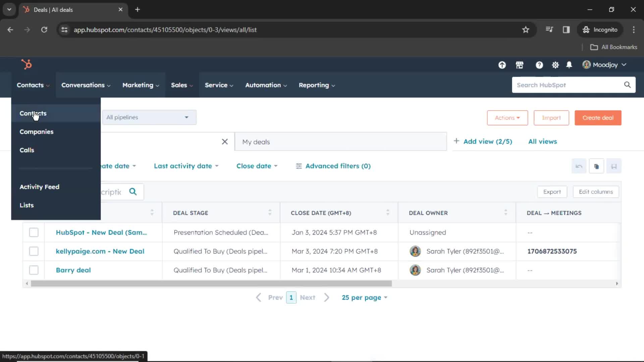
Task: Click the Create deal button
Action: pos(598,118)
